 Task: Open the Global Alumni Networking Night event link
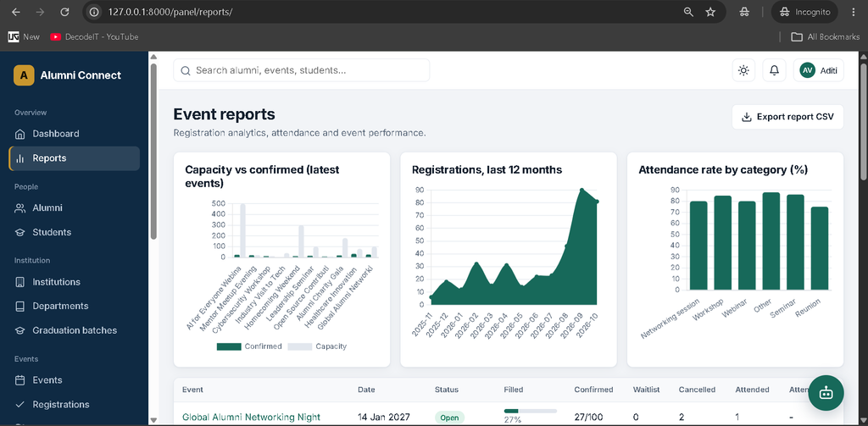[x=251, y=418]
